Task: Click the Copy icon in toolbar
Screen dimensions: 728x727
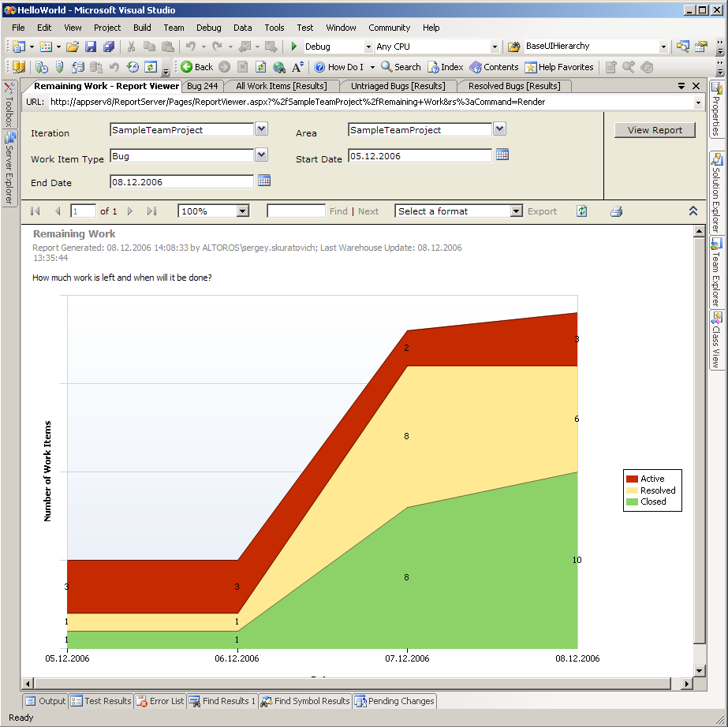Action: coord(149,47)
